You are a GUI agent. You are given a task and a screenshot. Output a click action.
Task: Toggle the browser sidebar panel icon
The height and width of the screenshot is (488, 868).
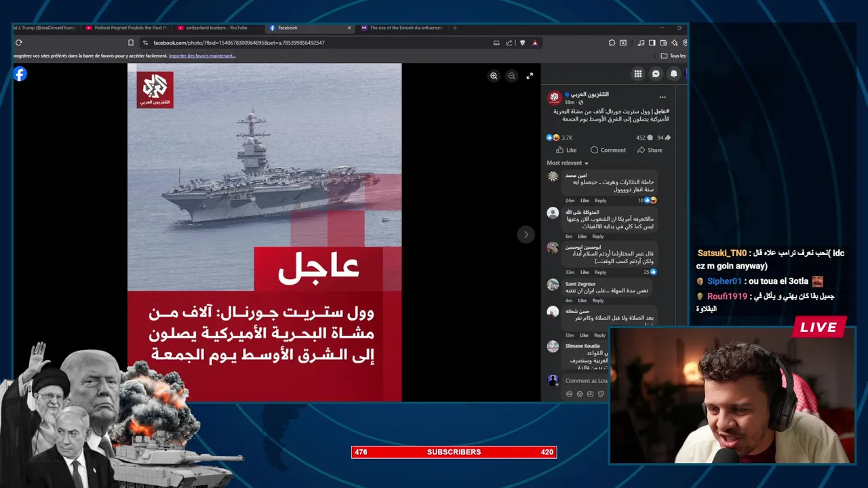652,43
